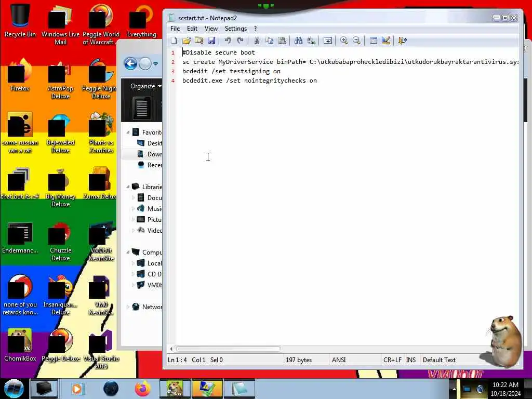Click the taskbar clock showing 10:22 AM
This screenshot has width=532, height=399.
coord(506,389)
